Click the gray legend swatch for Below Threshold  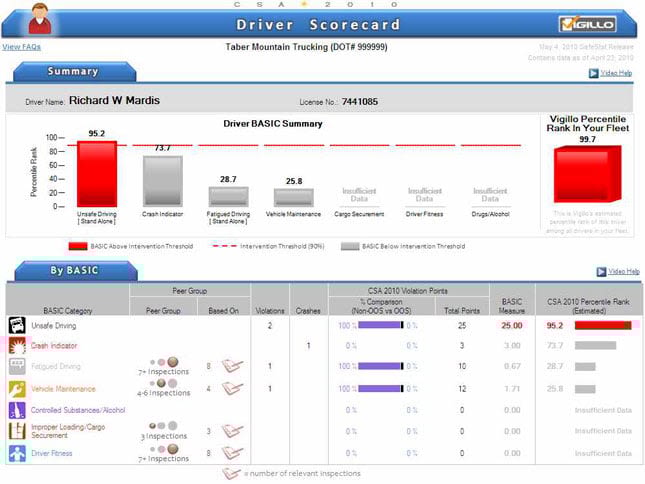tap(350, 246)
